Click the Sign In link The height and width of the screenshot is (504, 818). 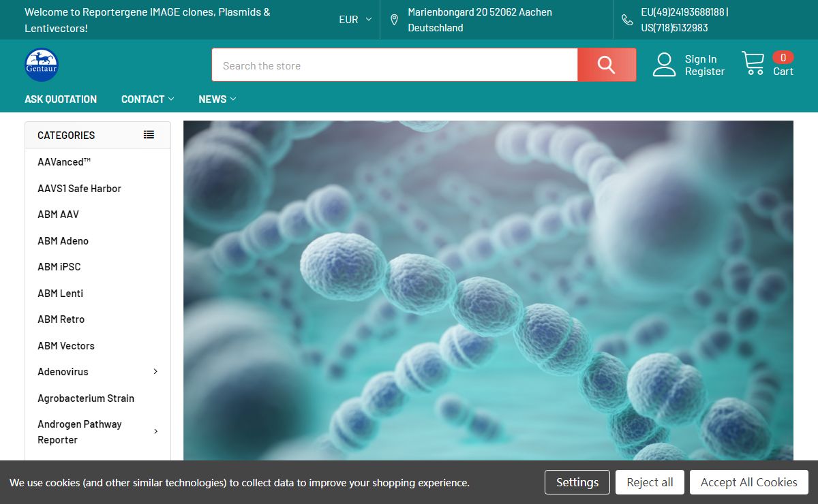point(701,59)
